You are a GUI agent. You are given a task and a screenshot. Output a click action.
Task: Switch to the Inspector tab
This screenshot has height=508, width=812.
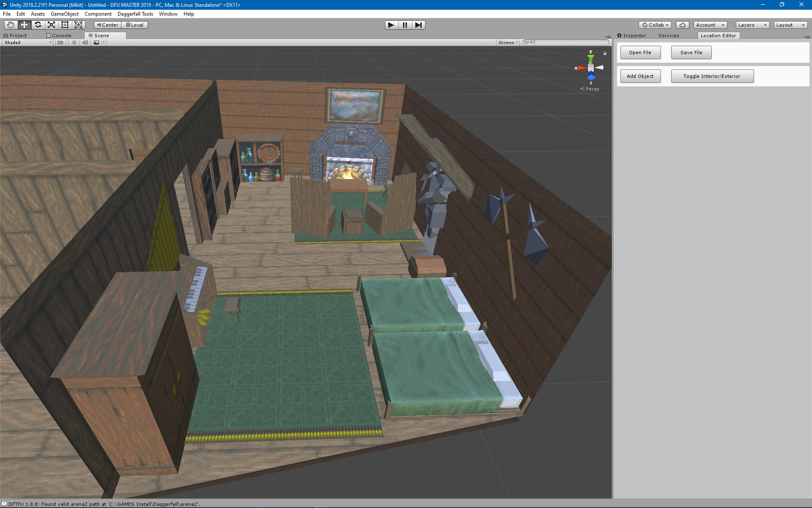pyautogui.click(x=632, y=36)
